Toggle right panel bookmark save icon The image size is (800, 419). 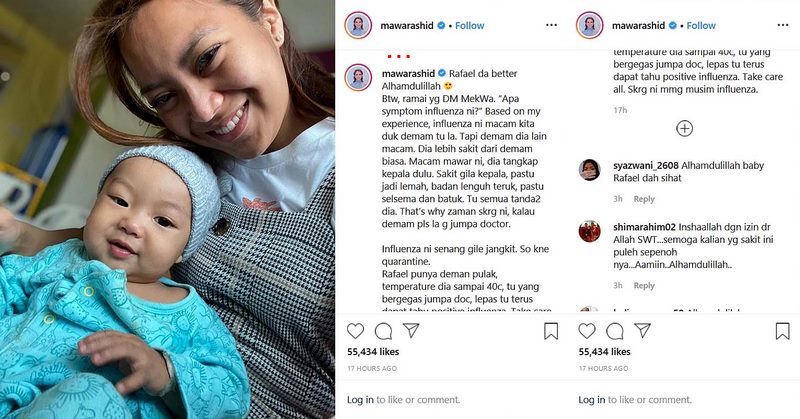tap(783, 332)
